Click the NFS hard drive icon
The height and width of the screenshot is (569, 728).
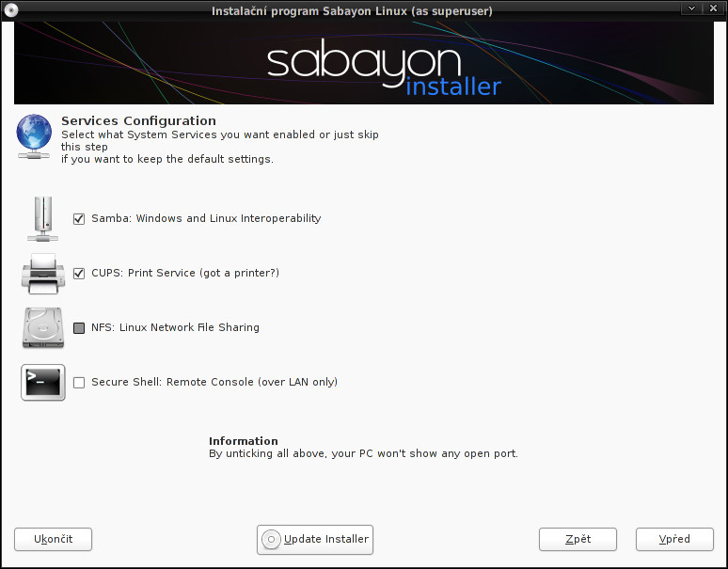tap(42, 328)
